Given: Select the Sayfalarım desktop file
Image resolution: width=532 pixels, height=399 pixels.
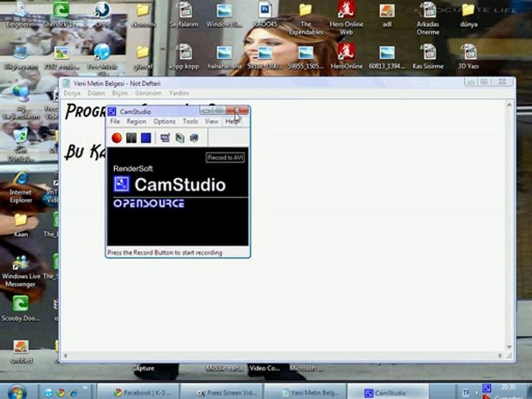Looking at the screenshot, I should point(183,16).
